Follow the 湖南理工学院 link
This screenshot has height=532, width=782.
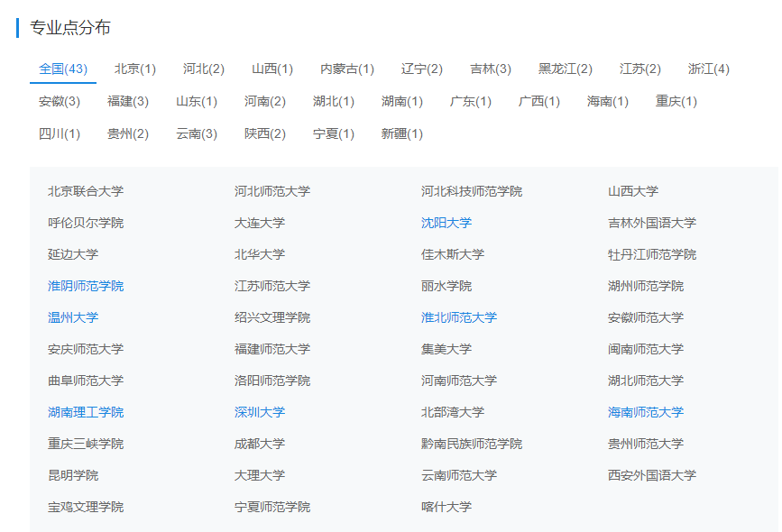tap(86, 412)
